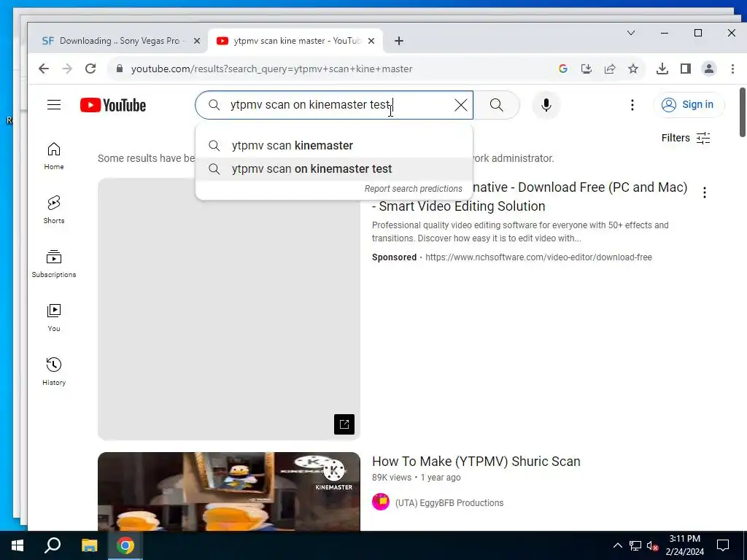The width and height of the screenshot is (747, 560).
Task: Select the ytpmv scan kine master YouTube tab
Action: coord(296,41)
